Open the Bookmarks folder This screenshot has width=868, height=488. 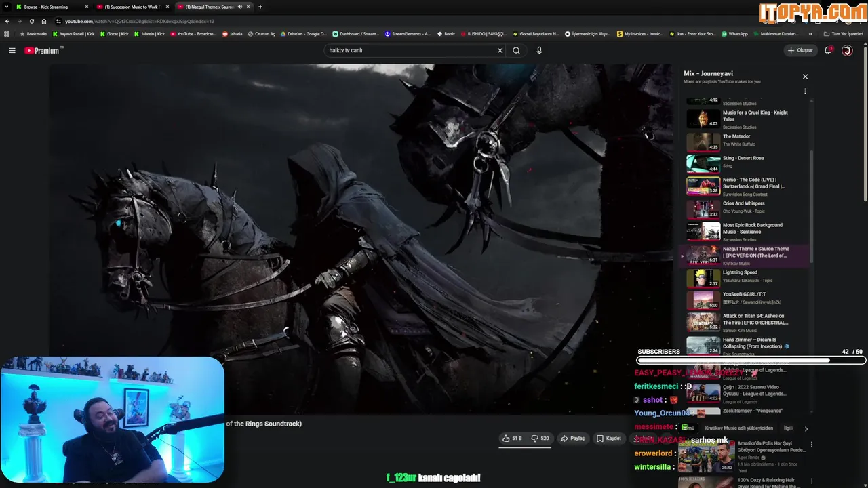coord(34,33)
